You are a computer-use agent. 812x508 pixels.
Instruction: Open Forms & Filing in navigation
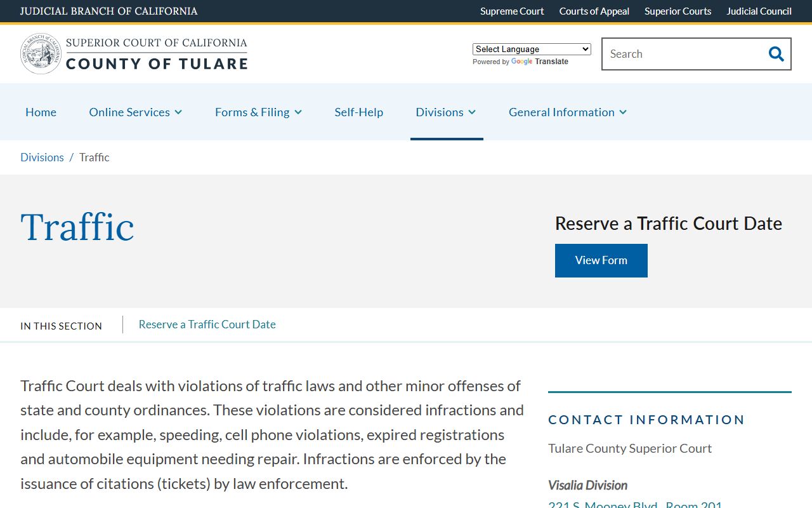252,112
